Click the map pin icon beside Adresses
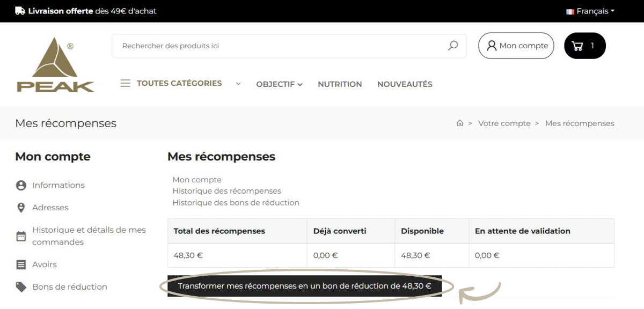Image resolution: width=644 pixels, height=309 pixels. (x=20, y=208)
